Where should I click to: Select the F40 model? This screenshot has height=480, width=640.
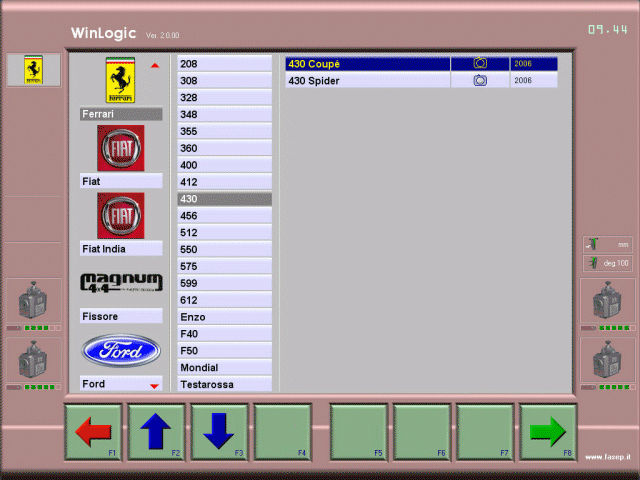point(224,334)
